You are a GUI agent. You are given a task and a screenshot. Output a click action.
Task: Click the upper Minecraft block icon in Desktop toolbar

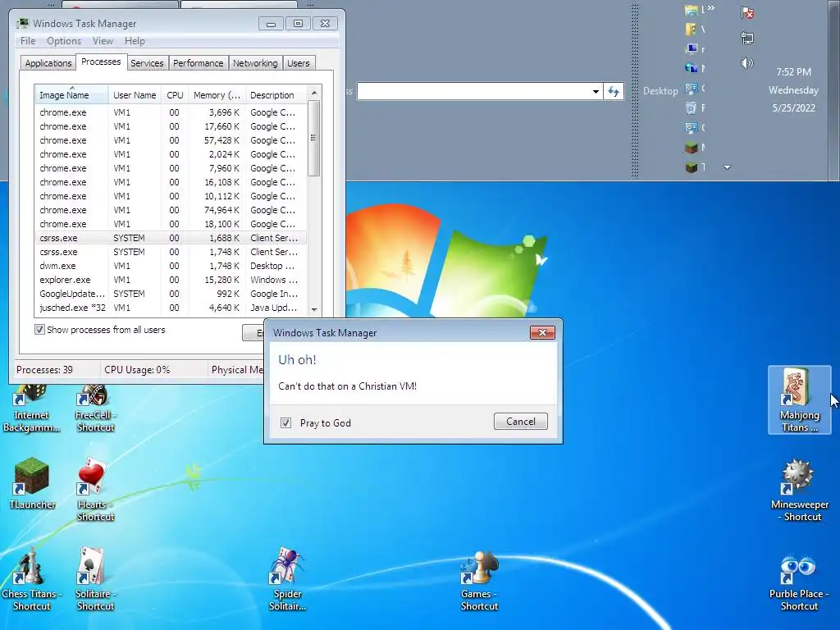coord(692,148)
